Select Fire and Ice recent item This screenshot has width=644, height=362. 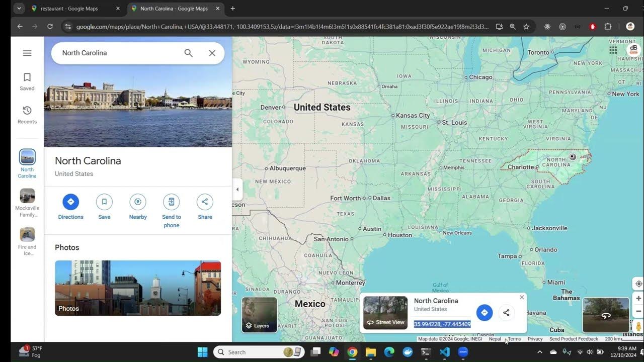(x=27, y=242)
